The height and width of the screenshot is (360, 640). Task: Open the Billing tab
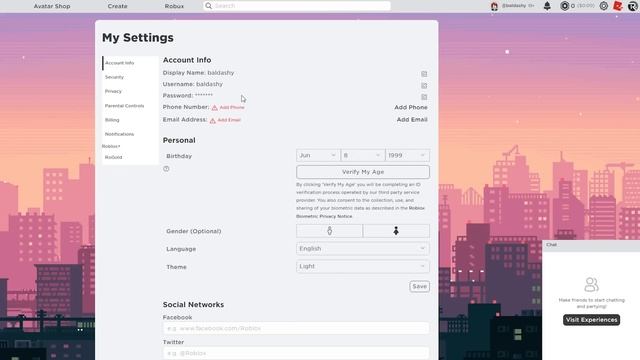pyautogui.click(x=130, y=120)
